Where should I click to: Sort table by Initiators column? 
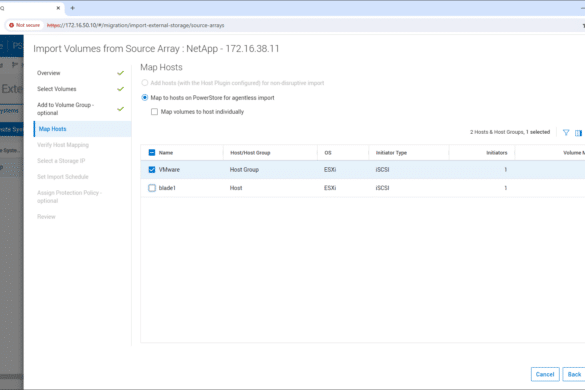tap(497, 153)
